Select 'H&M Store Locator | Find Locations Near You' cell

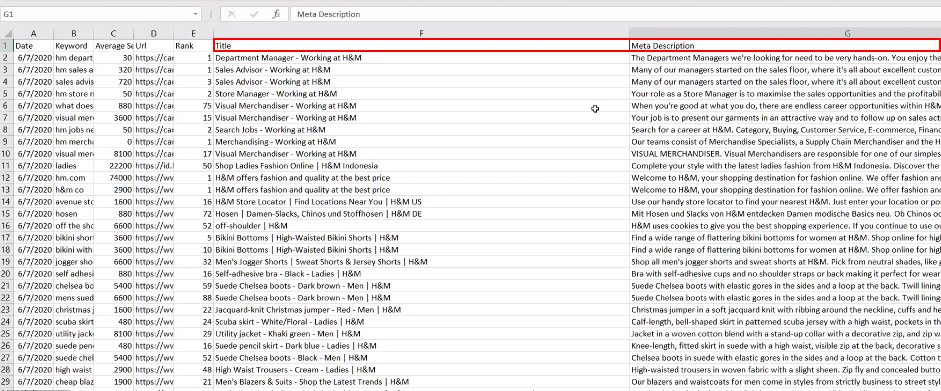421,201
